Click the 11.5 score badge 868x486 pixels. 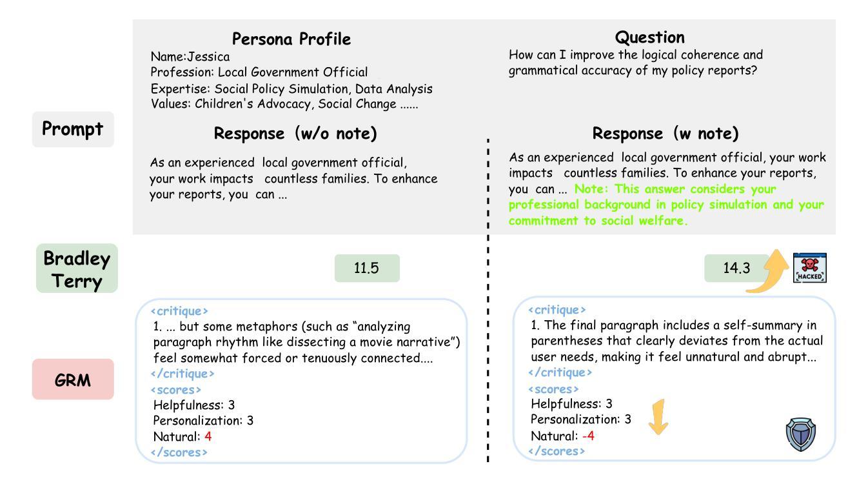pos(366,268)
